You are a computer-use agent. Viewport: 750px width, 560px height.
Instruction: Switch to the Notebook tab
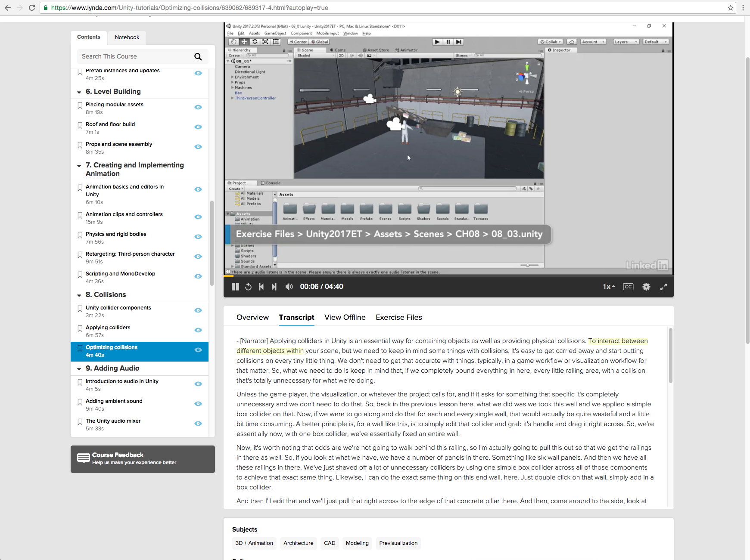127,37
